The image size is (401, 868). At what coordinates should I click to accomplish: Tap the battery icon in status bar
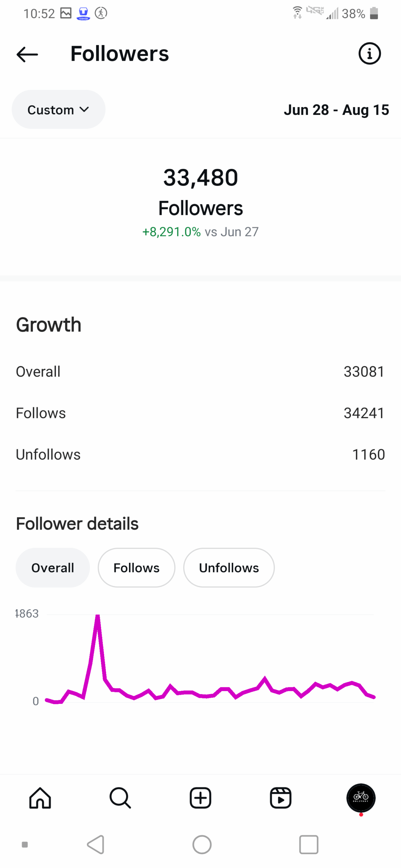374,14
